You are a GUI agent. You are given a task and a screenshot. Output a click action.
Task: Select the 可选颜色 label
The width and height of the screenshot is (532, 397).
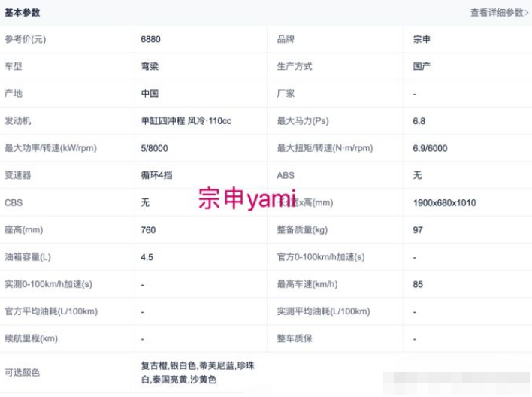coord(22,373)
